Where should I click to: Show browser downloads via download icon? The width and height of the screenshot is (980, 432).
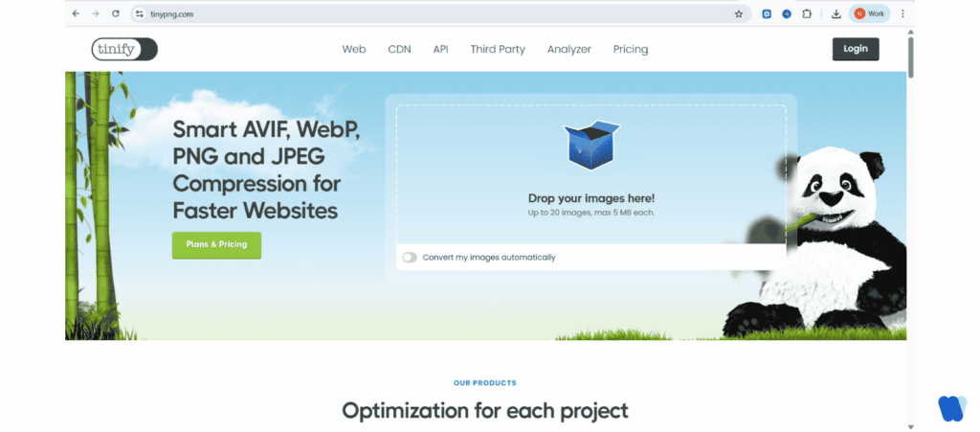pyautogui.click(x=836, y=13)
